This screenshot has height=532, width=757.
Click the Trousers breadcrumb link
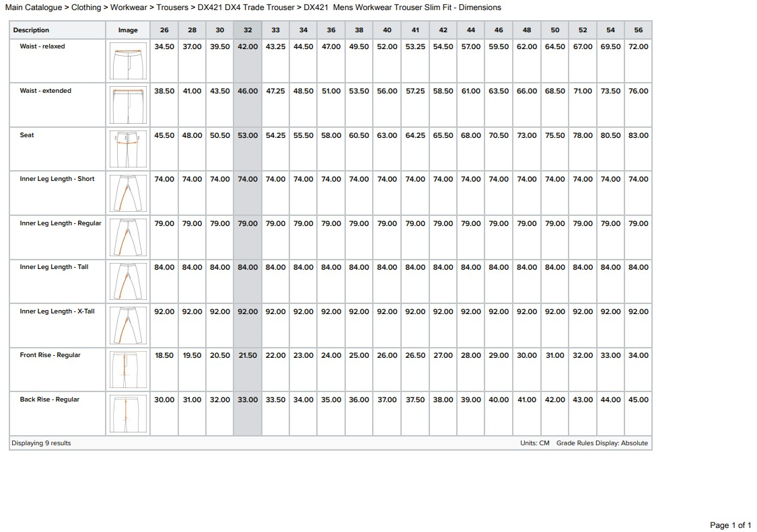(x=172, y=7)
